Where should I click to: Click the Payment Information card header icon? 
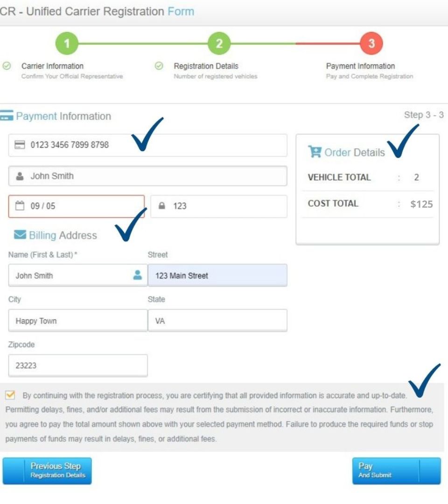pos(7,115)
